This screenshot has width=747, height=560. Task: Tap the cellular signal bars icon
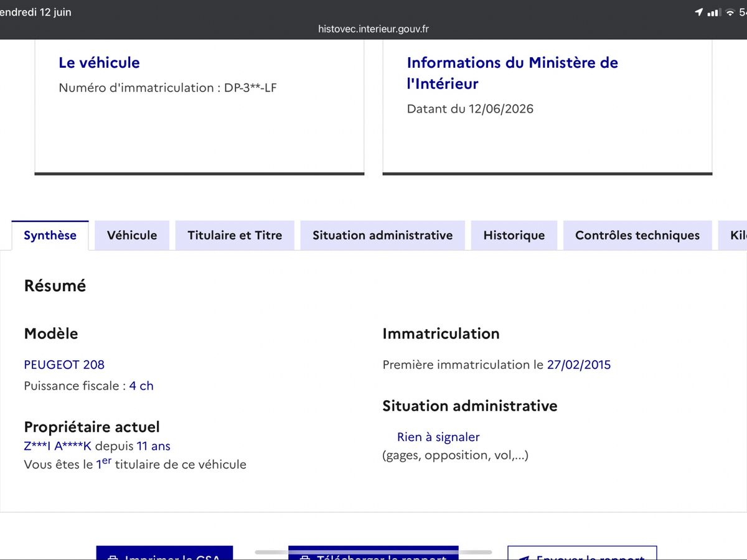point(714,12)
